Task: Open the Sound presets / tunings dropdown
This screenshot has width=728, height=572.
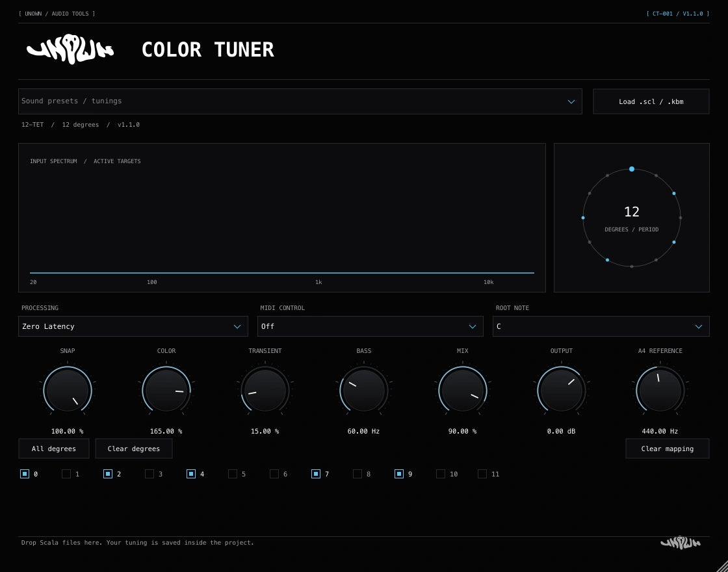Action: pos(300,101)
